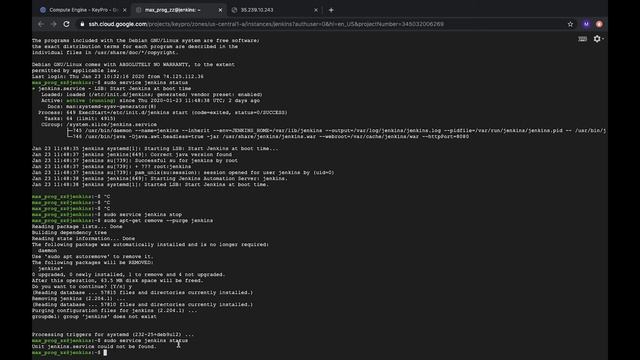Switch to the max_prog_zz@jenkins tab
This screenshot has width=640, height=360.
tap(179, 10)
